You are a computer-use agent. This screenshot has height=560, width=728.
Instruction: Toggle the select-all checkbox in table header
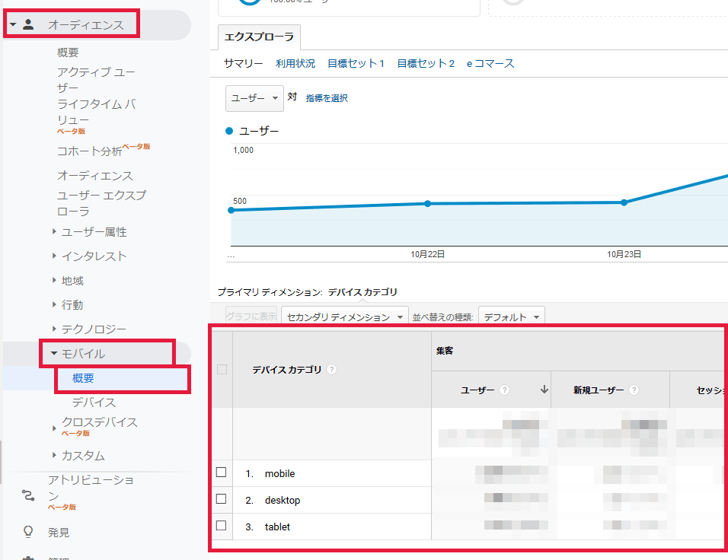(222, 369)
